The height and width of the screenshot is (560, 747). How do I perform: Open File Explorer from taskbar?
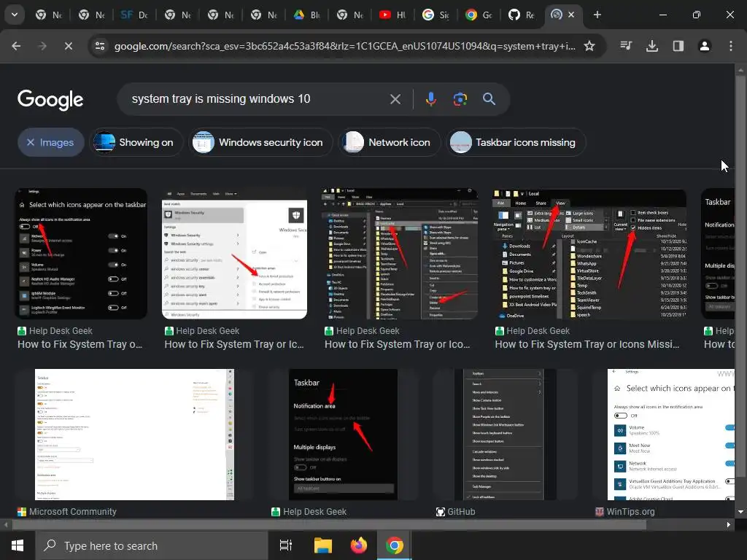coord(323,545)
